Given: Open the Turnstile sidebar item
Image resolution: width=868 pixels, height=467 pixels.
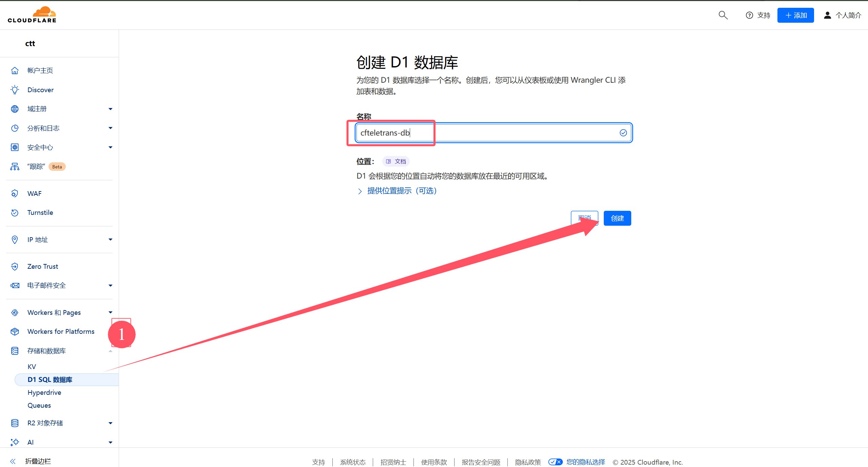Looking at the screenshot, I should 40,212.
